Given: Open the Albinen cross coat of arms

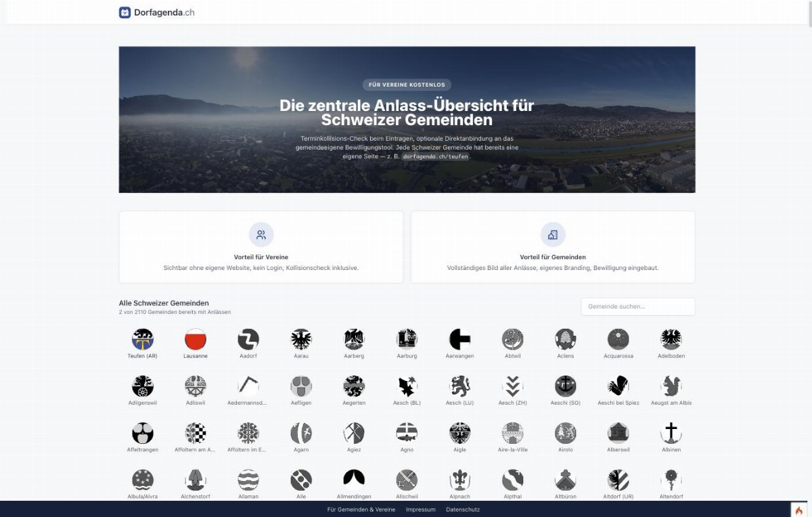Looking at the screenshot, I should (x=671, y=433).
